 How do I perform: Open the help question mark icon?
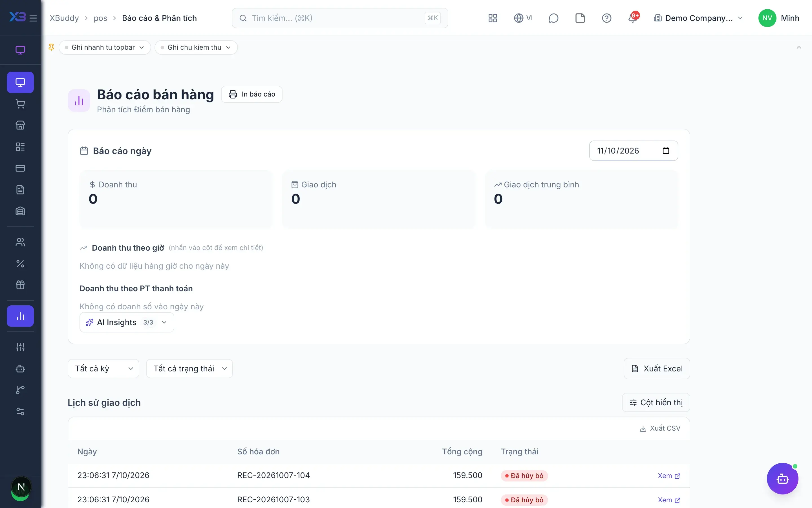pyautogui.click(x=606, y=18)
